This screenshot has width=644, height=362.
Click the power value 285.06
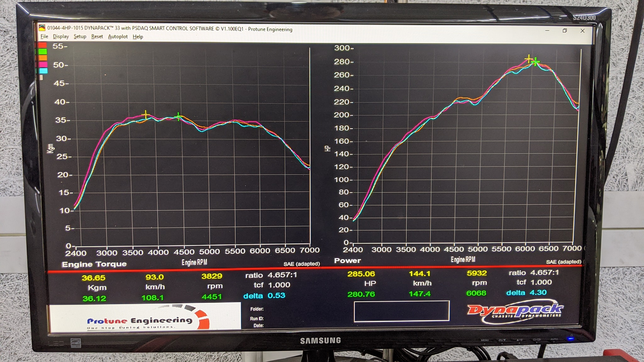coord(361,274)
